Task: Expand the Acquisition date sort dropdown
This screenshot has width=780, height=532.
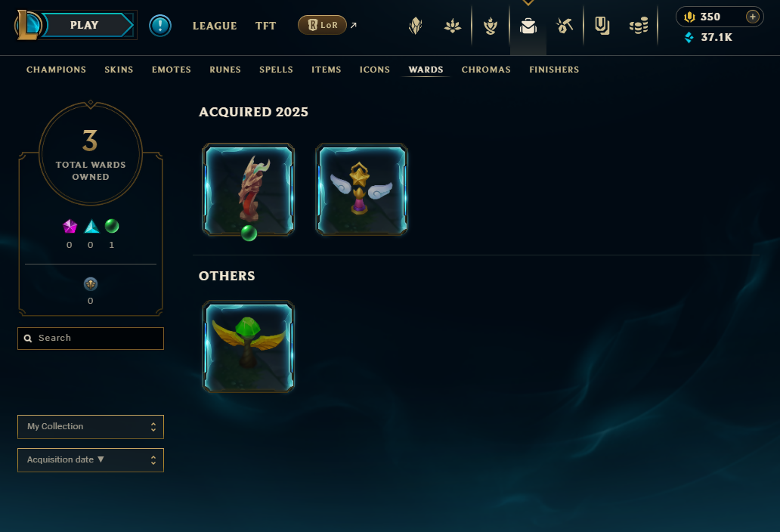Action: tap(91, 460)
